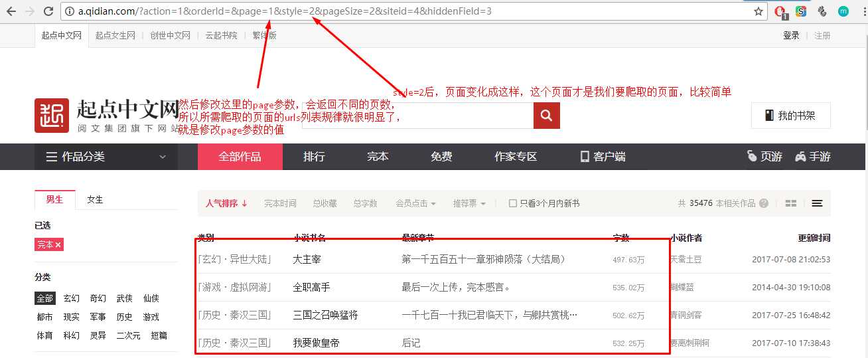Open 我的书架 bookshelf button
Viewport: 868px width, 358px height.
[790, 116]
